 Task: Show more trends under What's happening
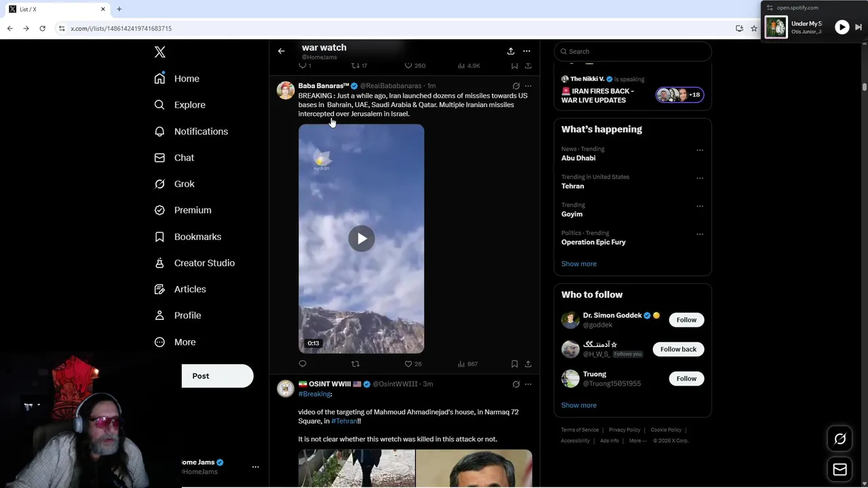coord(578,264)
